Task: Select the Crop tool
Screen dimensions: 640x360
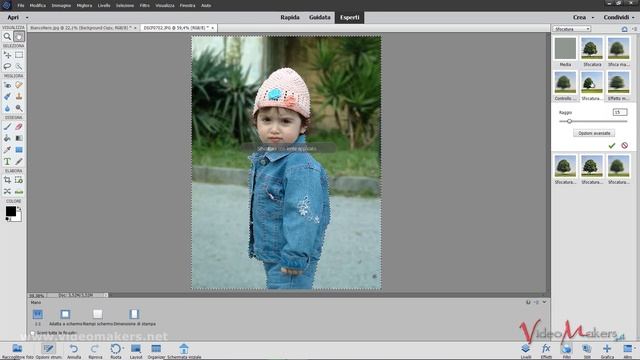Action: [x=7, y=180]
